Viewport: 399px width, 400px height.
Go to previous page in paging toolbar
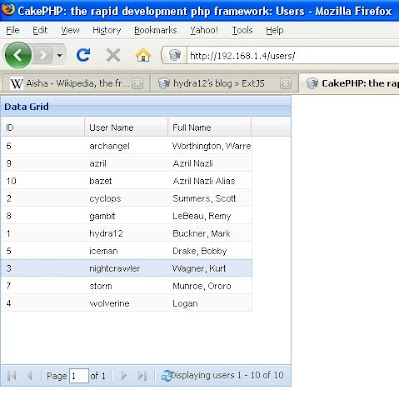(30, 376)
